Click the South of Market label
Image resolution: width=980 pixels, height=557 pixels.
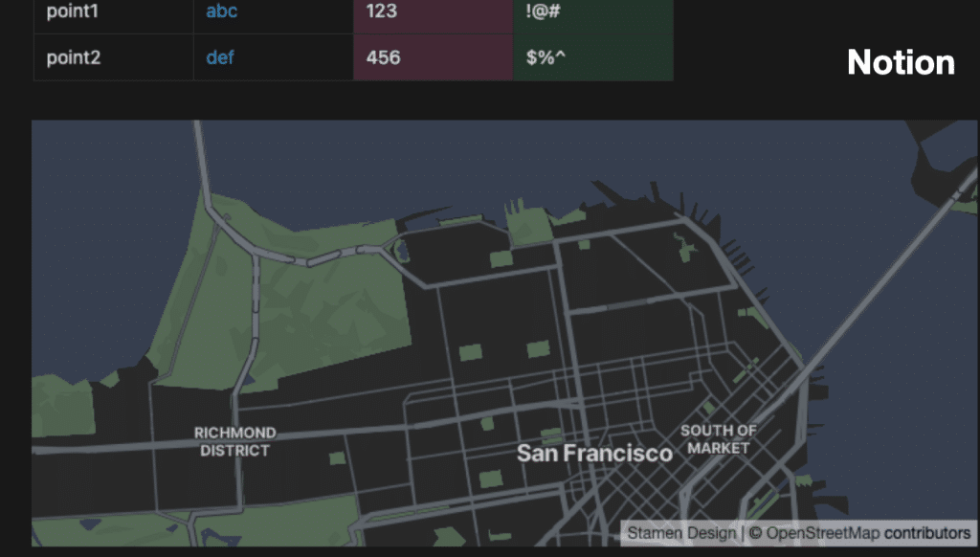tap(718, 439)
